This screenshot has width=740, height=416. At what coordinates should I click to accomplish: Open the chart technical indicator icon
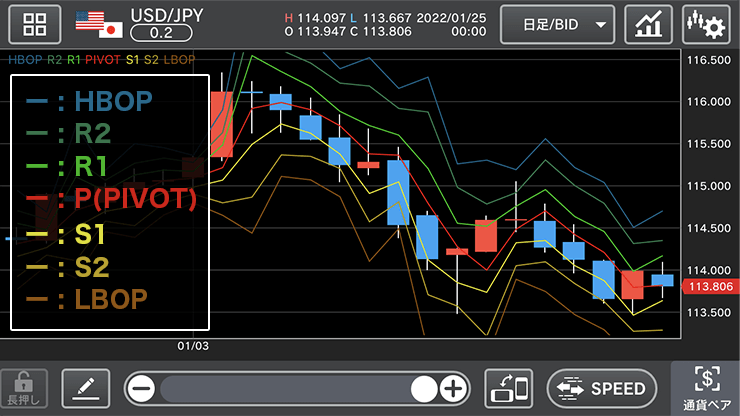point(648,25)
